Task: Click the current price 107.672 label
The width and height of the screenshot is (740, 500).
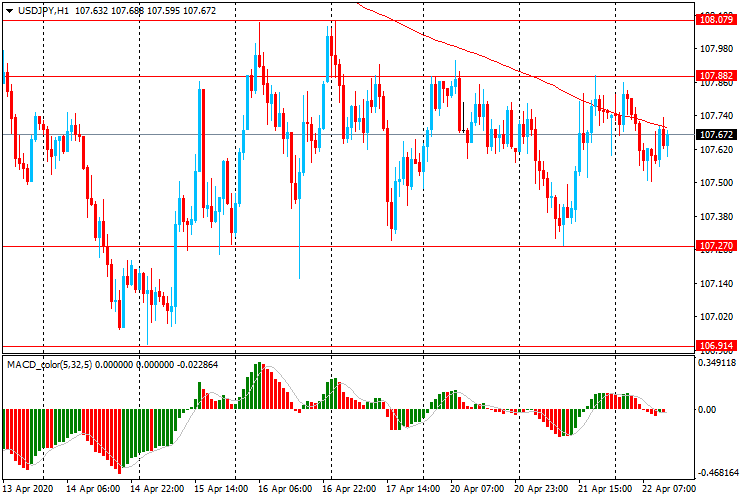Action: click(715, 135)
